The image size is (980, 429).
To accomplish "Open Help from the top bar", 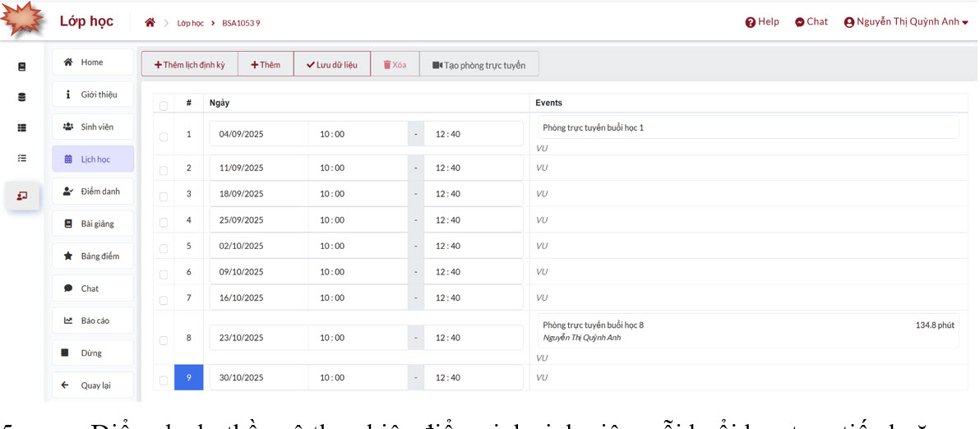I will [x=762, y=22].
